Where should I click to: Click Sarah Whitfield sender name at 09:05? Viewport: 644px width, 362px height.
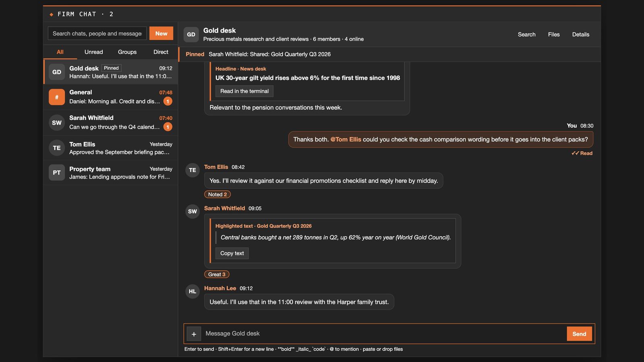[x=225, y=208]
